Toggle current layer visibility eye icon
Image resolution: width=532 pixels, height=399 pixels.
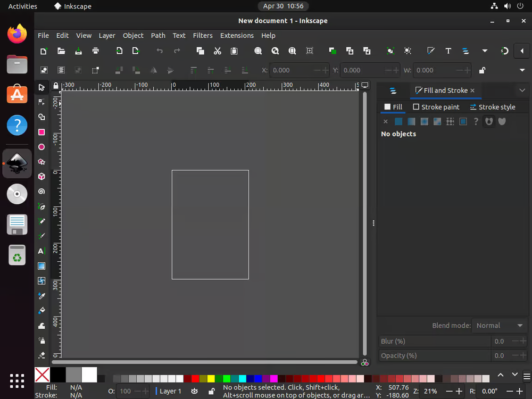195,391
